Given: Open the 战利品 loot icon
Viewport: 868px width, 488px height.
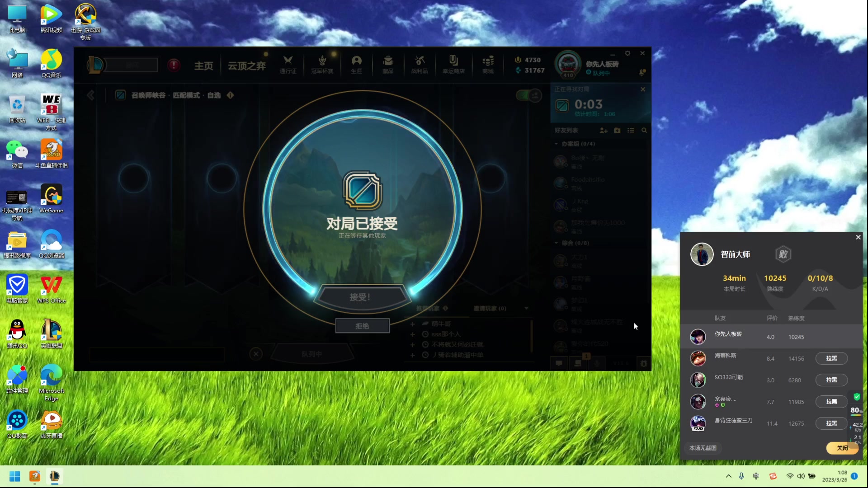Looking at the screenshot, I should (420, 65).
